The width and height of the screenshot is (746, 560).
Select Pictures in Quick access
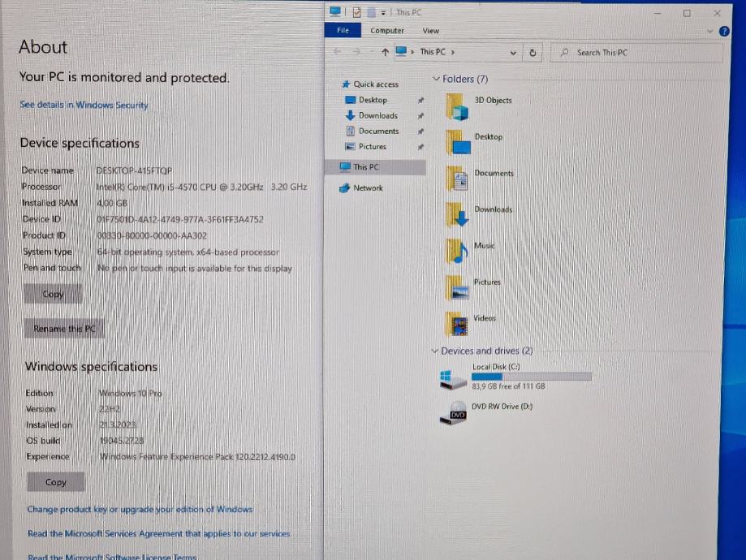pyautogui.click(x=373, y=147)
